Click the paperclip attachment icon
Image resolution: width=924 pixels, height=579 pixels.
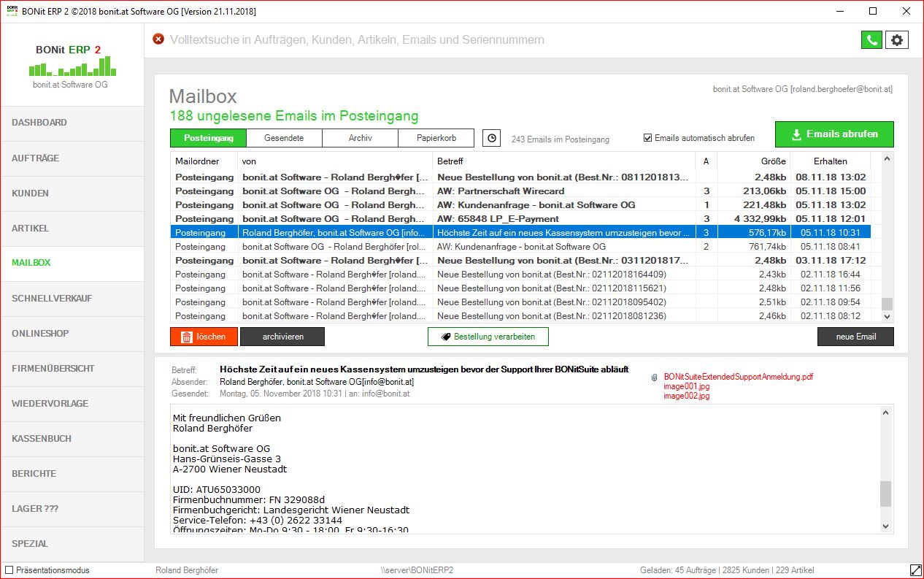click(654, 377)
